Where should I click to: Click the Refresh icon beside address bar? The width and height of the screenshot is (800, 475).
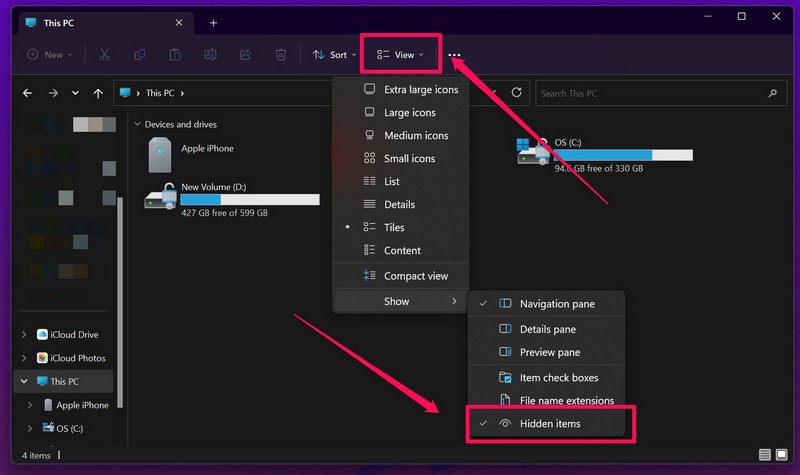(x=517, y=93)
